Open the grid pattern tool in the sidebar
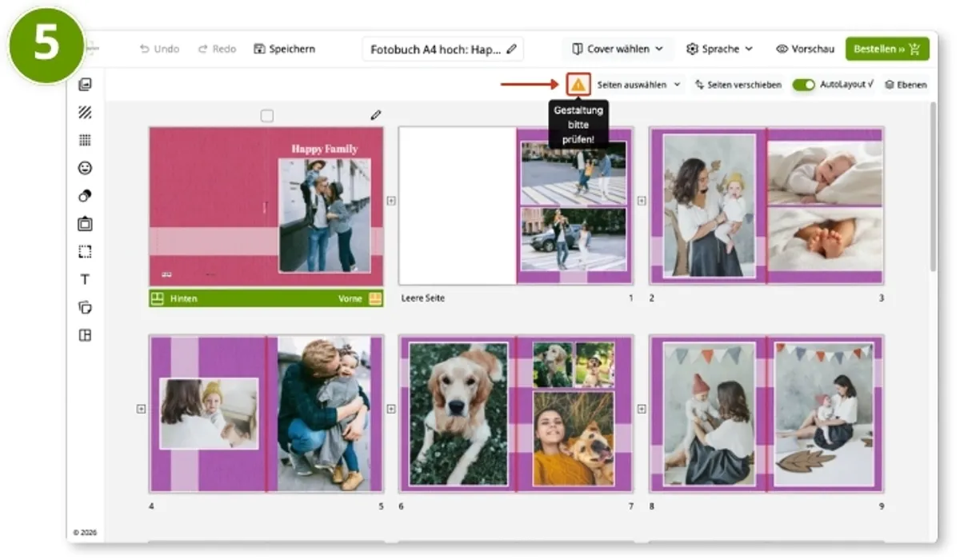The width and height of the screenshot is (960, 560). pos(85,141)
